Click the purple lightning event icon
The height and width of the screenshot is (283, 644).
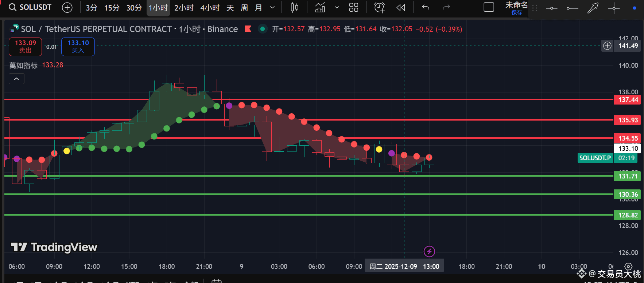coord(429,251)
